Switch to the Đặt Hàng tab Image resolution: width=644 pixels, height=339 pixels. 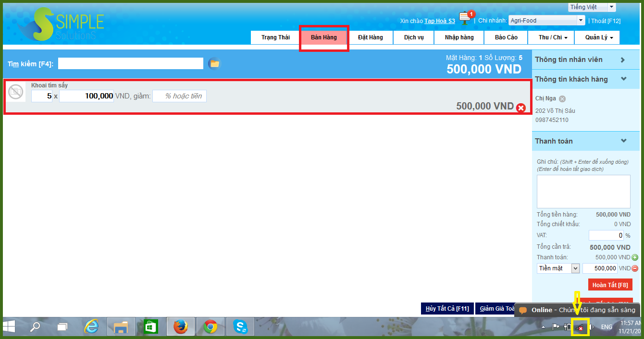[x=370, y=37]
